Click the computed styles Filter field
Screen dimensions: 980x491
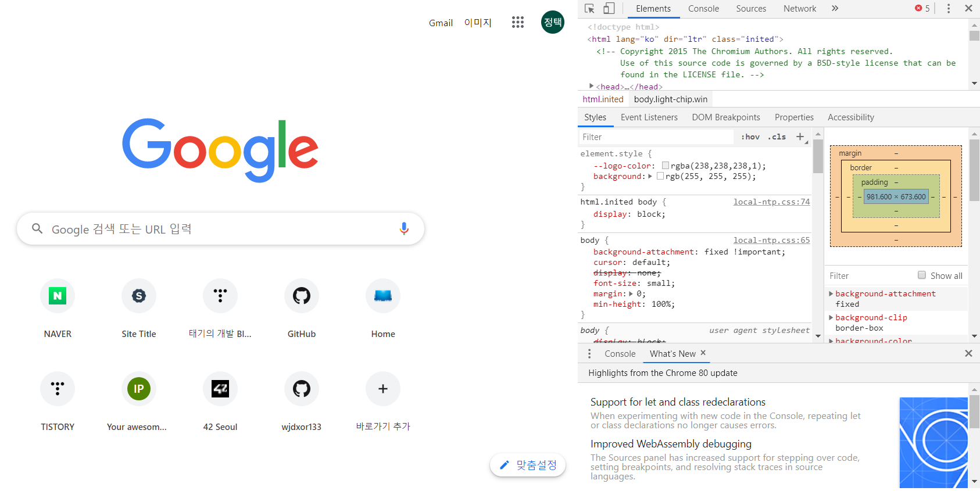pos(870,275)
